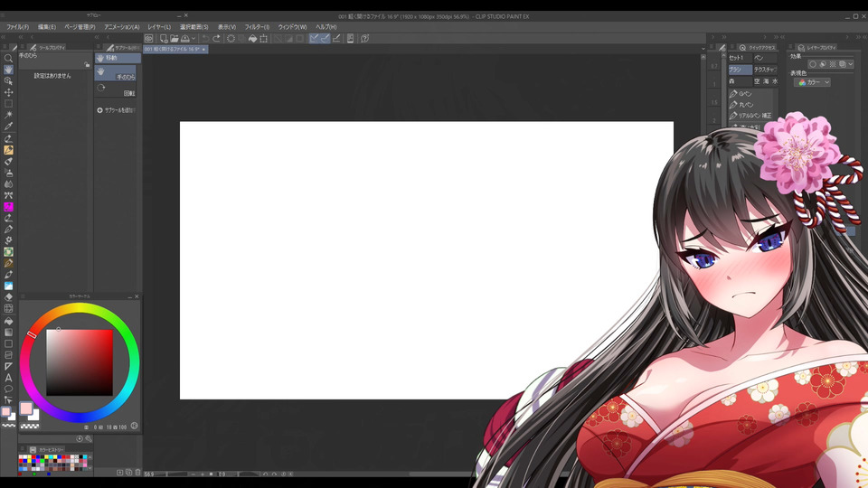The image size is (868, 488).
Task: Expand the effect icons dropdown arrow
Action: (x=851, y=64)
